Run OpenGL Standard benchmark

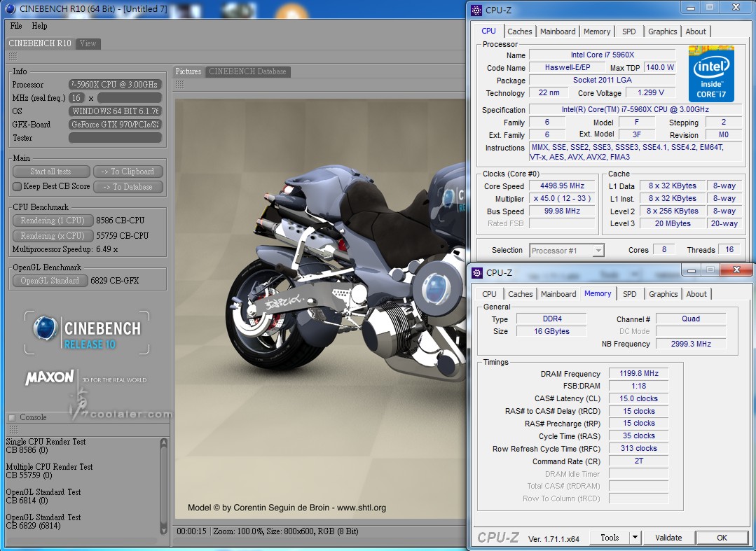pyautogui.click(x=50, y=281)
